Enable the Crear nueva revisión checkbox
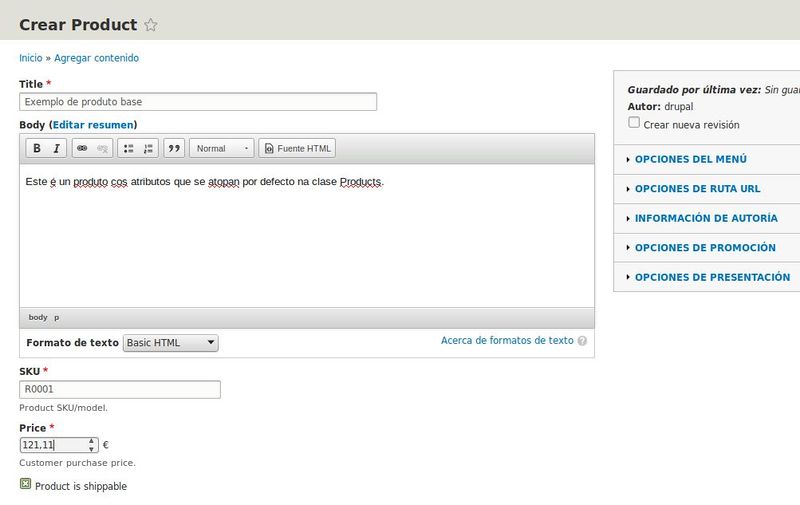This screenshot has width=800, height=505. pos(634,122)
